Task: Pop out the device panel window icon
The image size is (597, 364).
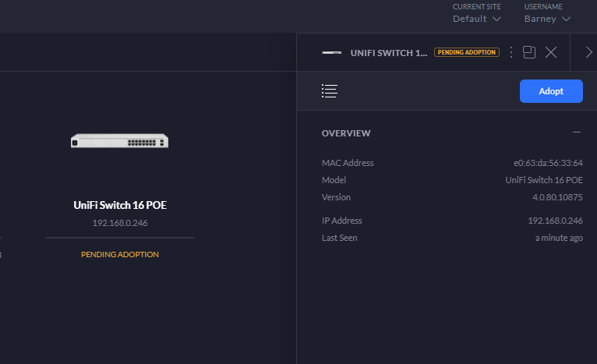Action: click(529, 52)
